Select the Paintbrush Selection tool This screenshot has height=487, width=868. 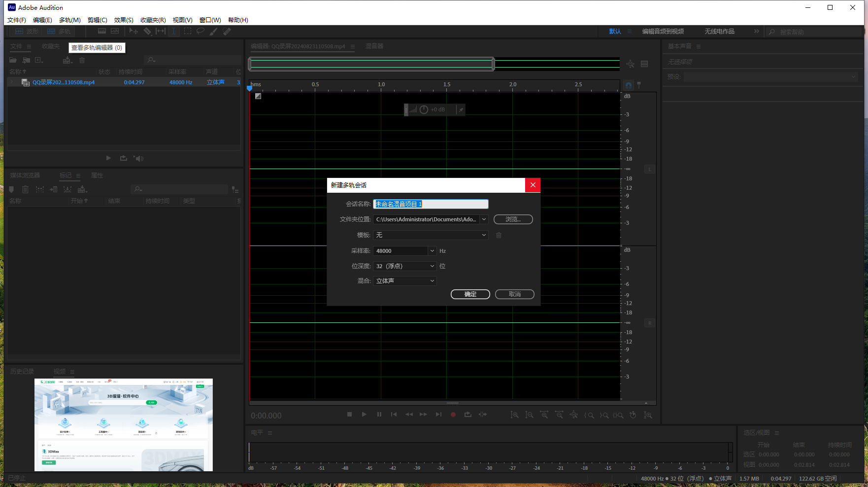tap(213, 31)
